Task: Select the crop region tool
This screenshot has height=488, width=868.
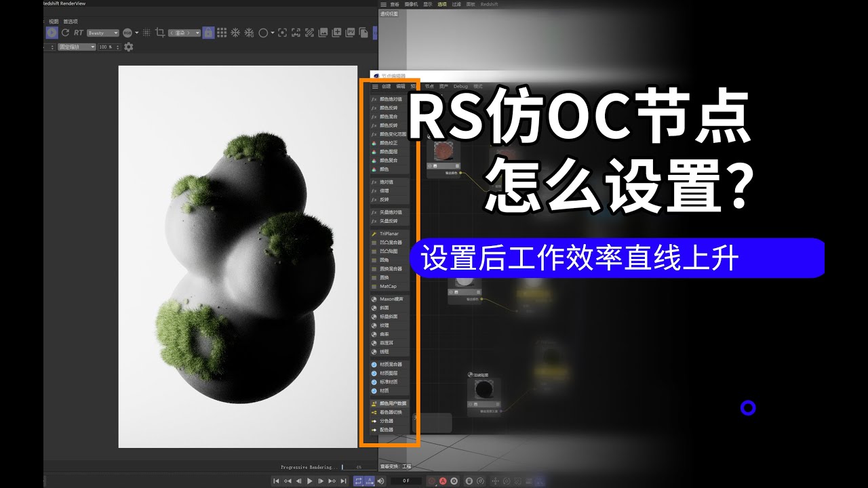Action: click(x=160, y=33)
